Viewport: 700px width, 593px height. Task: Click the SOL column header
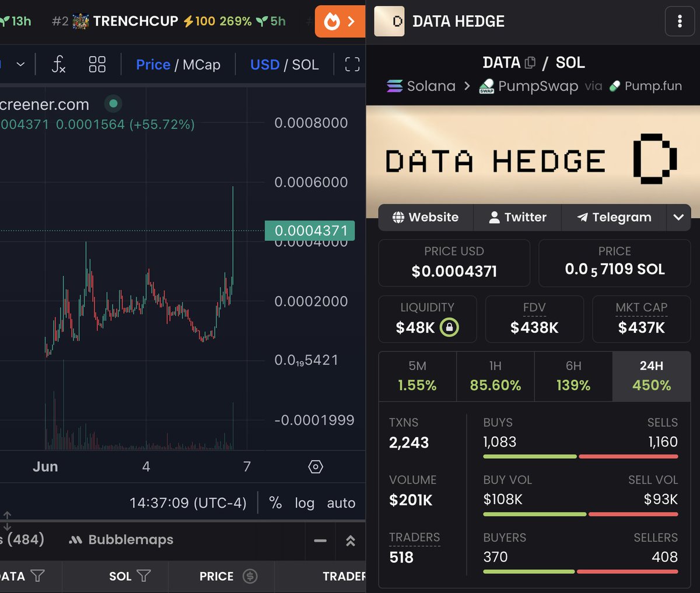pos(120,576)
